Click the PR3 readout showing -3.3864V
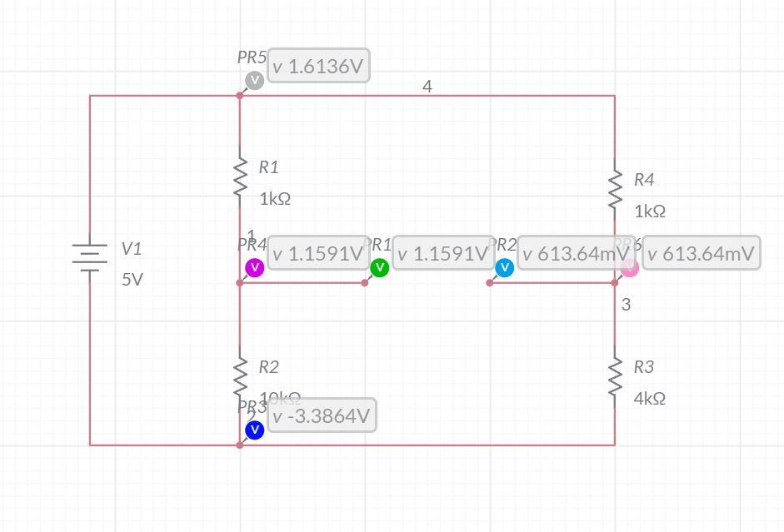784x532 pixels. pos(321,415)
